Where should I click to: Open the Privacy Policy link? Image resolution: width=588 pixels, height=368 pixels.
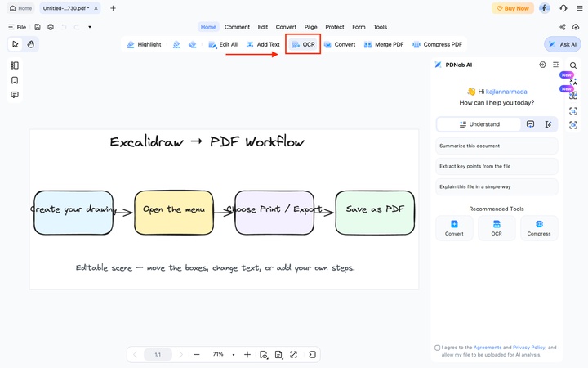click(528, 348)
